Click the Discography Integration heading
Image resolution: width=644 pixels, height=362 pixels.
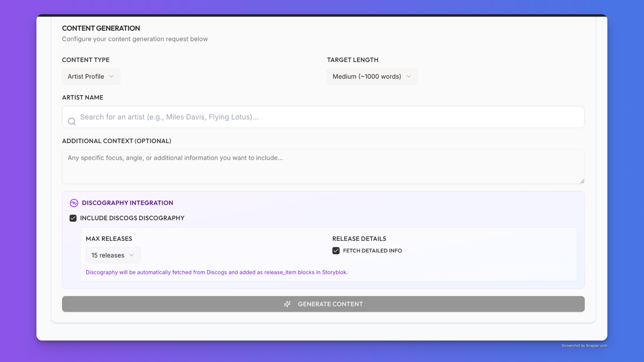click(127, 203)
